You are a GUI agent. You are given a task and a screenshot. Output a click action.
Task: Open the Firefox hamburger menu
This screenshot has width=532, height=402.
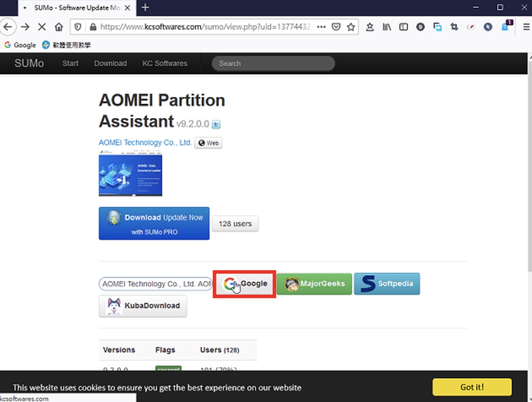tap(526, 27)
